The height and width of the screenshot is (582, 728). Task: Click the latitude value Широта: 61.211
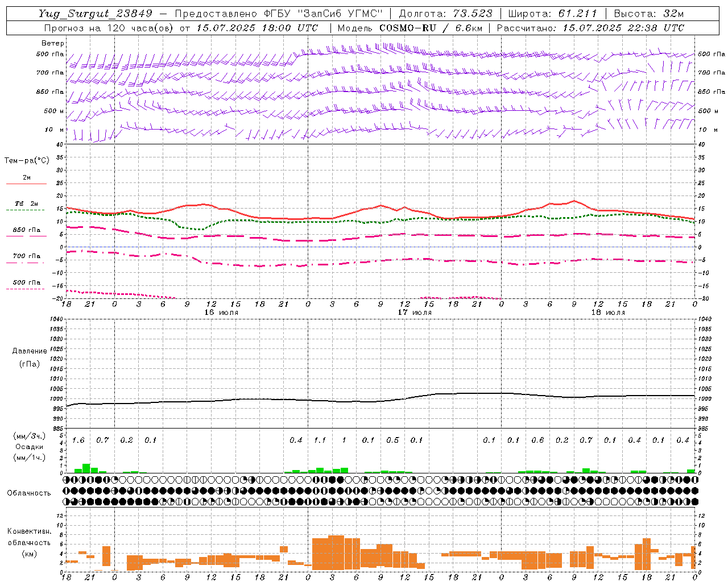pos(552,14)
